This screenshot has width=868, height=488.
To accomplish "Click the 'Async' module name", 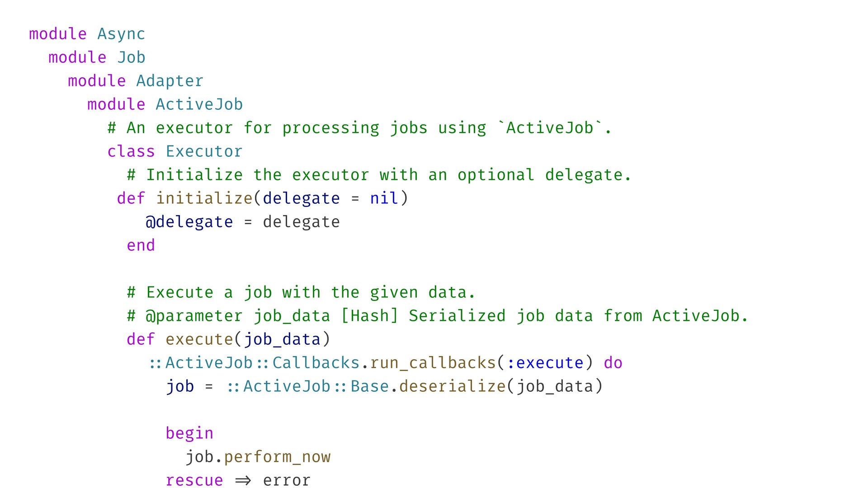I will pos(121,34).
